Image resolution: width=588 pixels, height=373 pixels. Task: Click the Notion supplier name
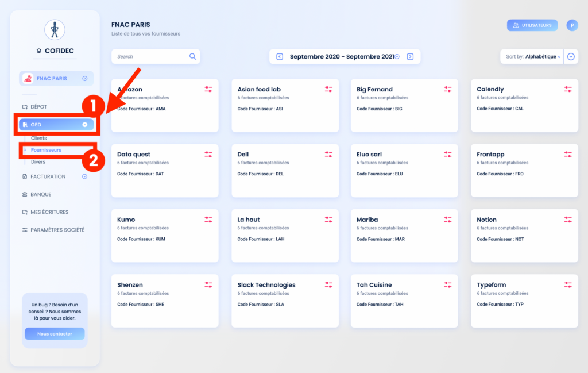pos(486,220)
